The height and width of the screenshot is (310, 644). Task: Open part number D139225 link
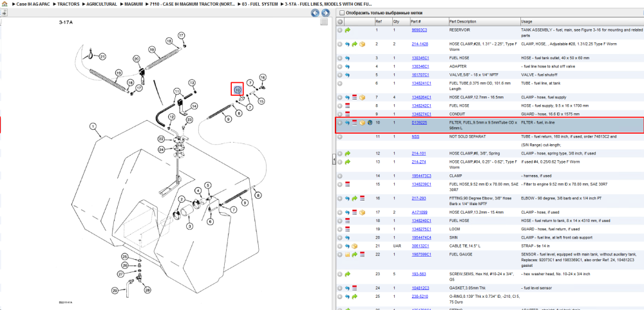point(419,123)
